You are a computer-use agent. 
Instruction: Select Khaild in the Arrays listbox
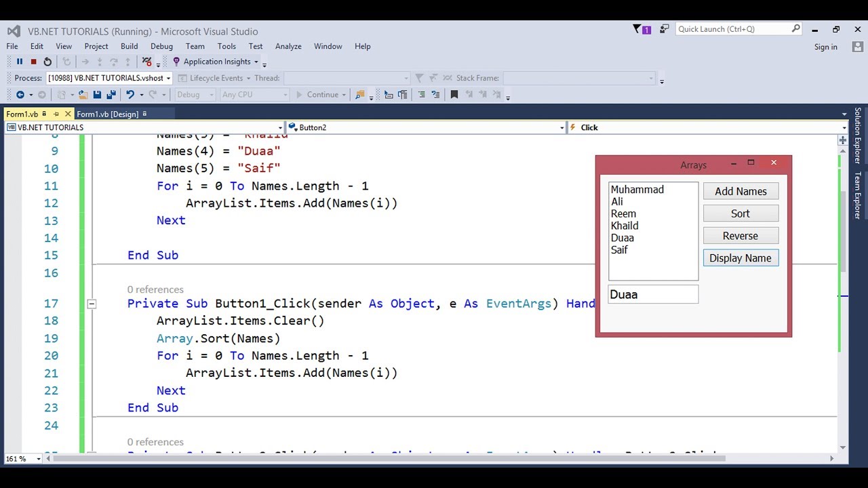coord(625,226)
